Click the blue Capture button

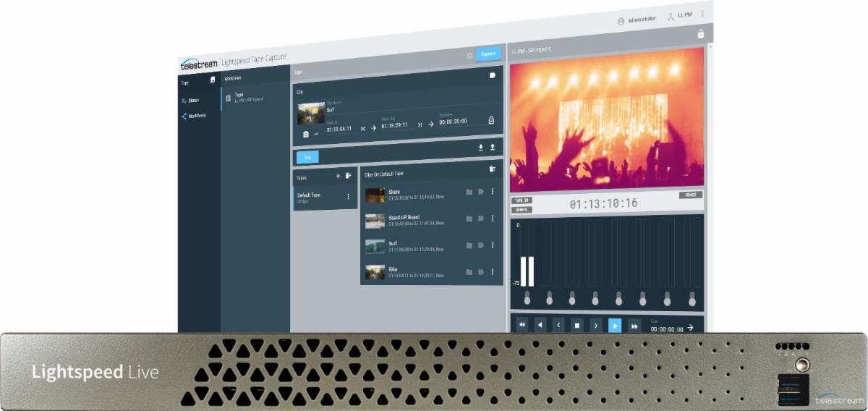pyautogui.click(x=488, y=54)
